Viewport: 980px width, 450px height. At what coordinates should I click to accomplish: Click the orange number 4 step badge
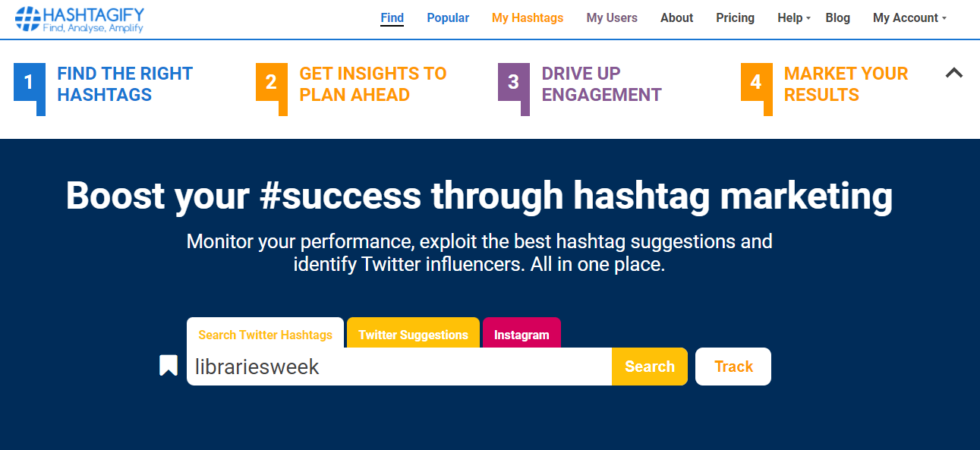(755, 82)
